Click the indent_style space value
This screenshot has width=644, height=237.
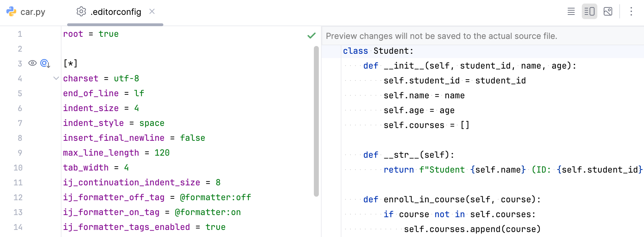(x=152, y=123)
